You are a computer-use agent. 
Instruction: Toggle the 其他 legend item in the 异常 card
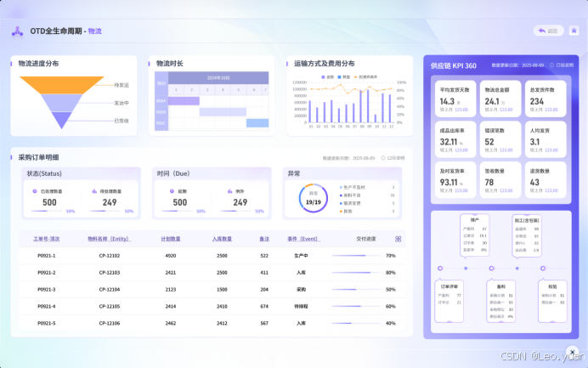[x=346, y=212]
